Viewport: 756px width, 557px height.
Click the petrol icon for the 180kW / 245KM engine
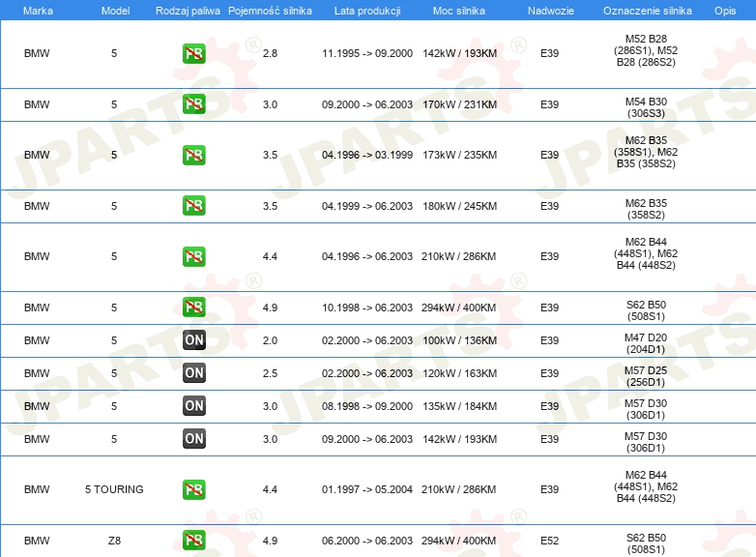193,206
